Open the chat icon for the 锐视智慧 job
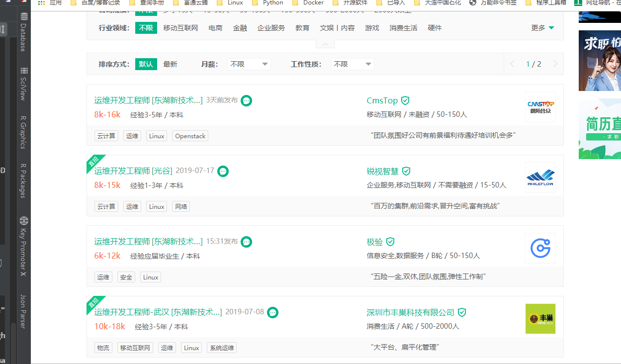 [x=223, y=171]
